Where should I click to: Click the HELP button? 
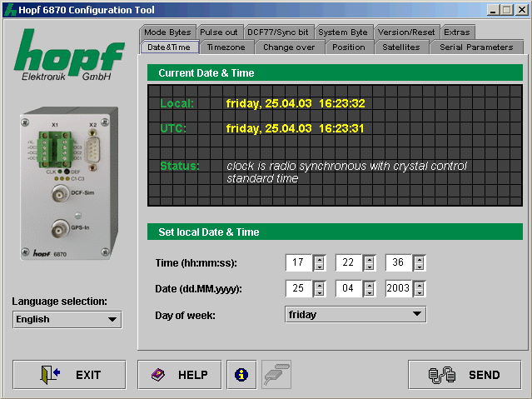(180, 375)
